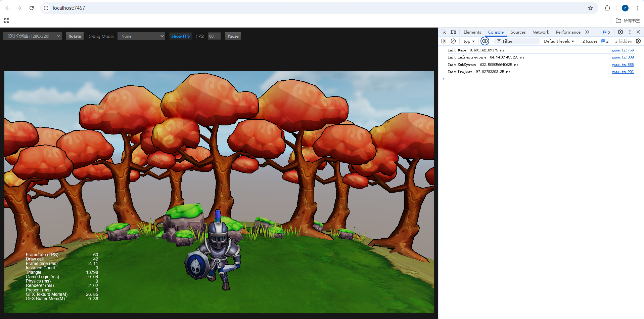Close the DevTools panel
644x319 pixels.
(x=638, y=32)
